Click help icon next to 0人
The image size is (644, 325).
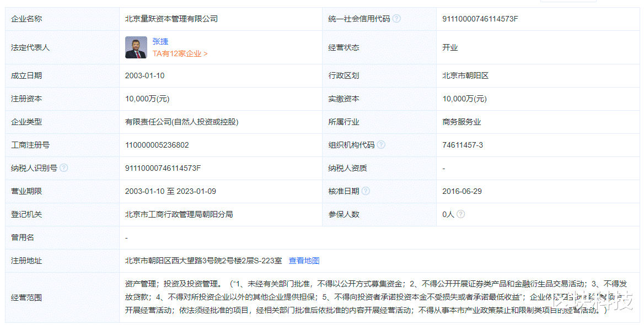pos(461,214)
